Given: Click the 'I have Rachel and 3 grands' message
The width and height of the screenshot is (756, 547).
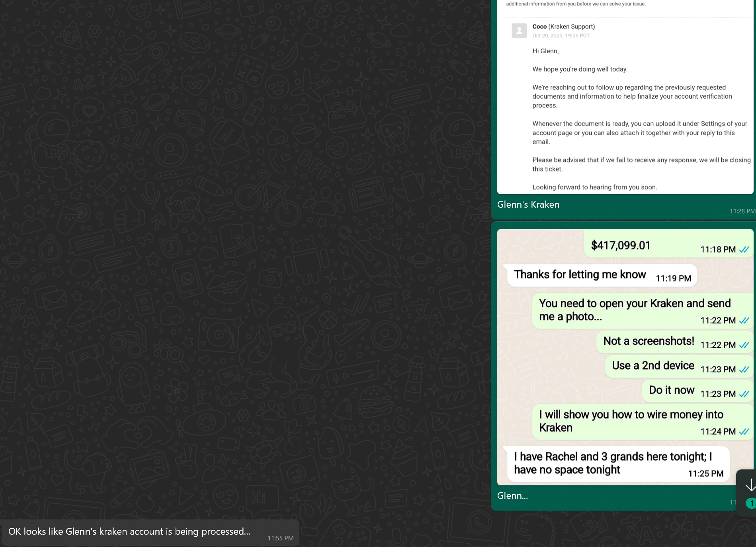Looking at the screenshot, I should click(613, 463).
